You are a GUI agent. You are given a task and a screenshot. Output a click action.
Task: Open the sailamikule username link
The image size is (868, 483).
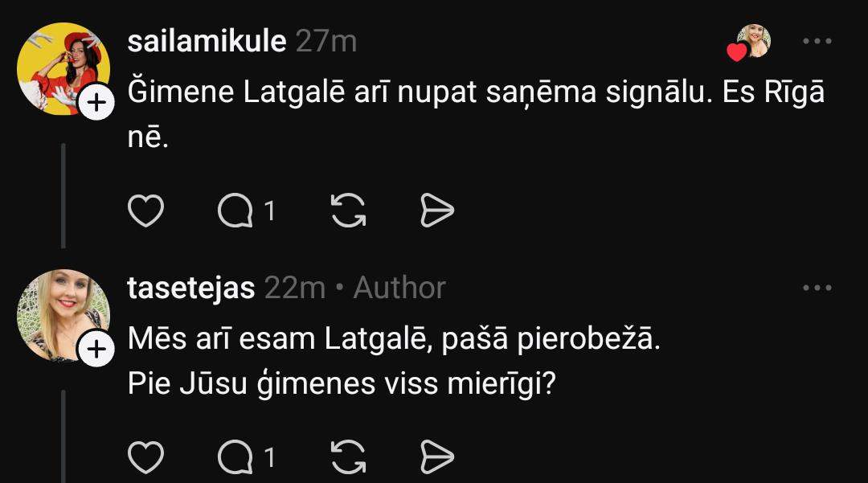tap(207, 41)
